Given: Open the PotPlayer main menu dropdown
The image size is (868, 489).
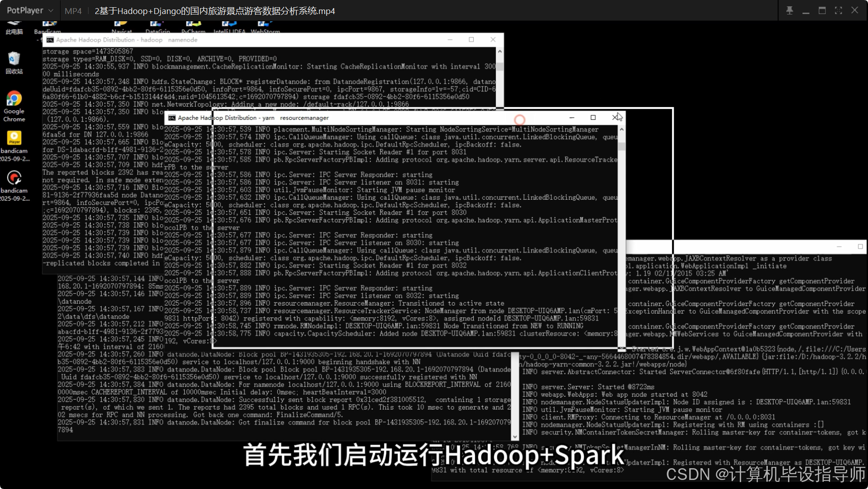Looking at the screenshot, I should click(30, 10).
